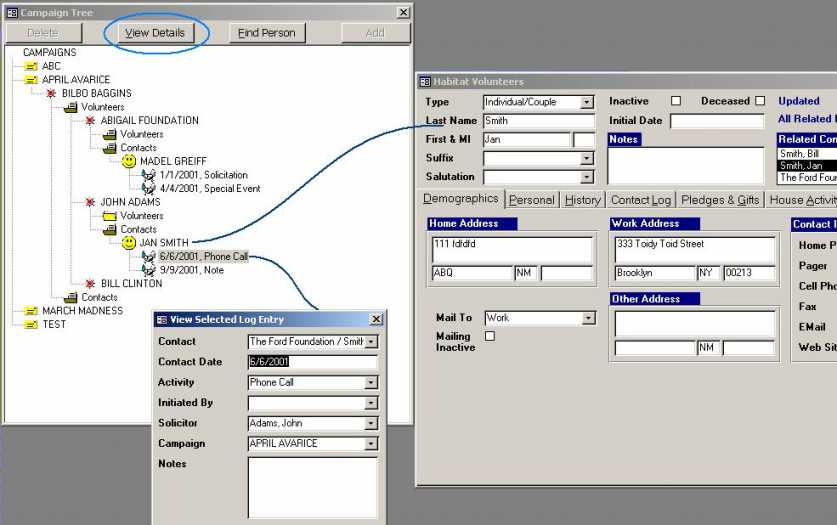Click folder icon next to ABC campaign
837x525 pixels.
pyautogui.click(x=31, y=66)
